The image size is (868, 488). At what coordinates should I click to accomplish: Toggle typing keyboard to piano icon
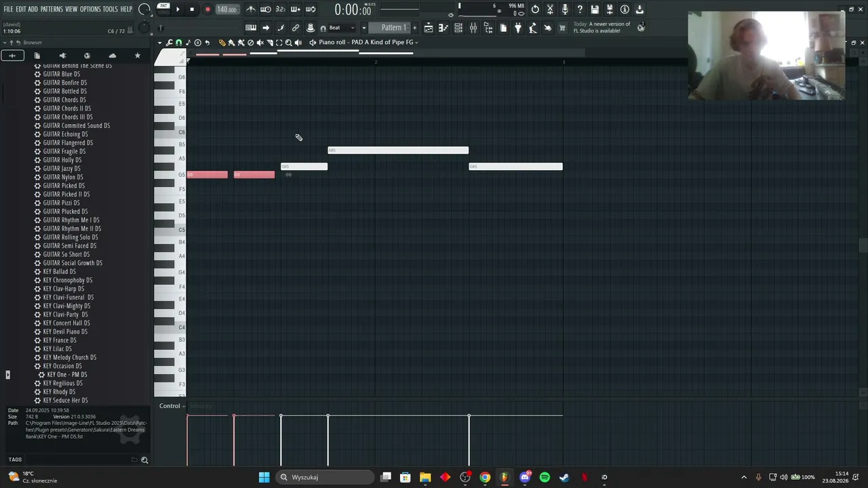point(251,28)
